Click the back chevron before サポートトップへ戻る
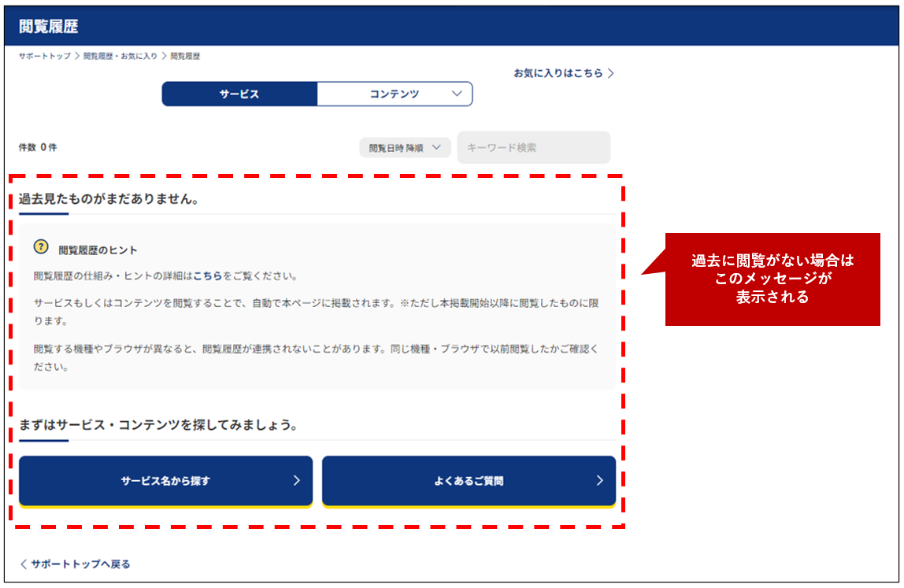 (x=24, y=564)
